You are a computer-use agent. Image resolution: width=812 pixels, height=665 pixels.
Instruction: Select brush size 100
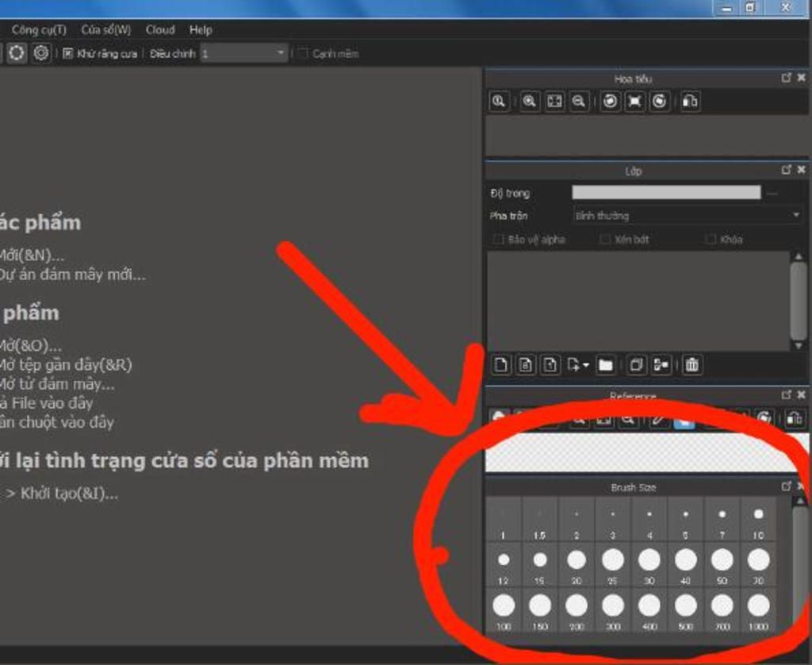point(504,611)
